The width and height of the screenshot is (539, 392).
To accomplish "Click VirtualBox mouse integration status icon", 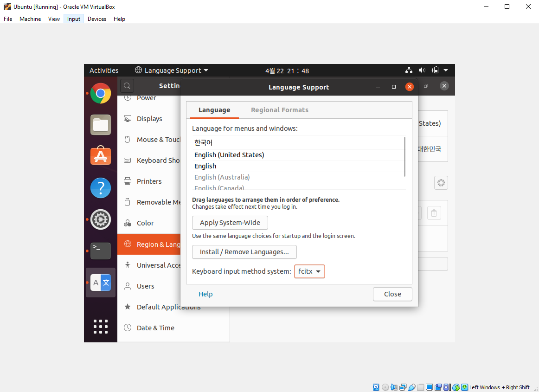I will [x=456, y=387].
